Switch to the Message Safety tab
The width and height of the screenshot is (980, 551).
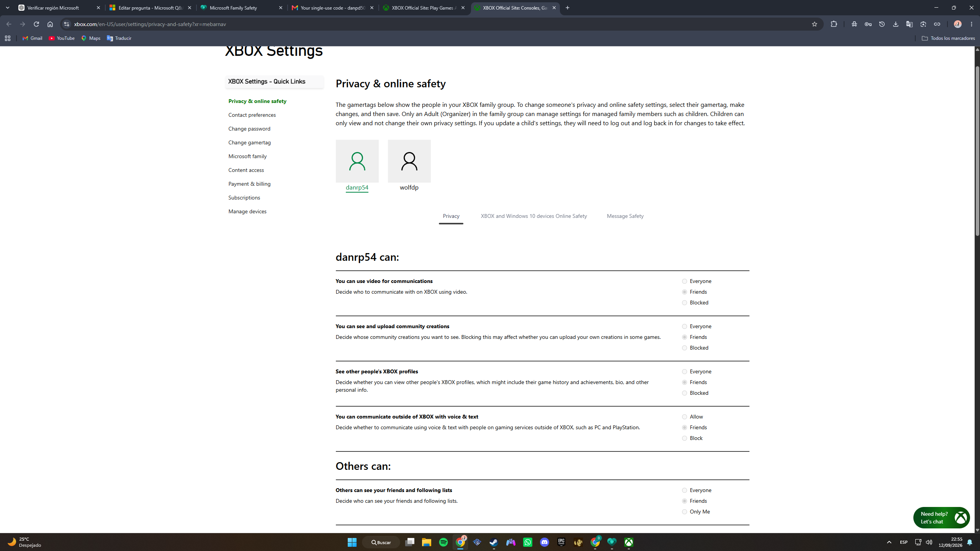pyautogui.click(x=625, y=216)
